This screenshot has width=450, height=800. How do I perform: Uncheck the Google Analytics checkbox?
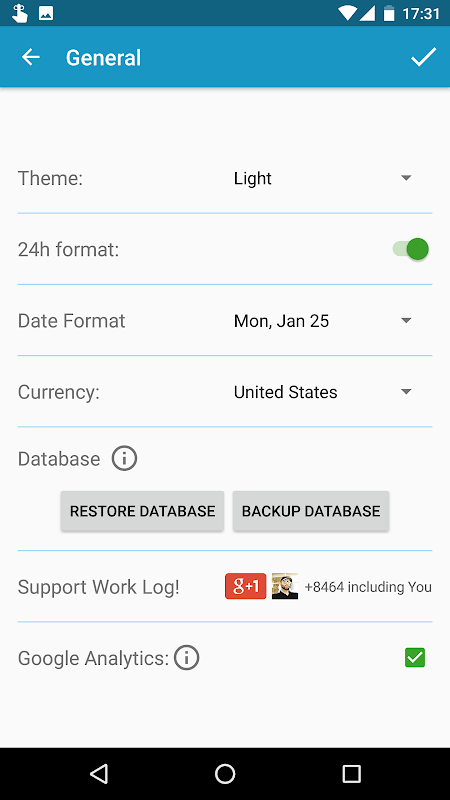coord(415,657)
